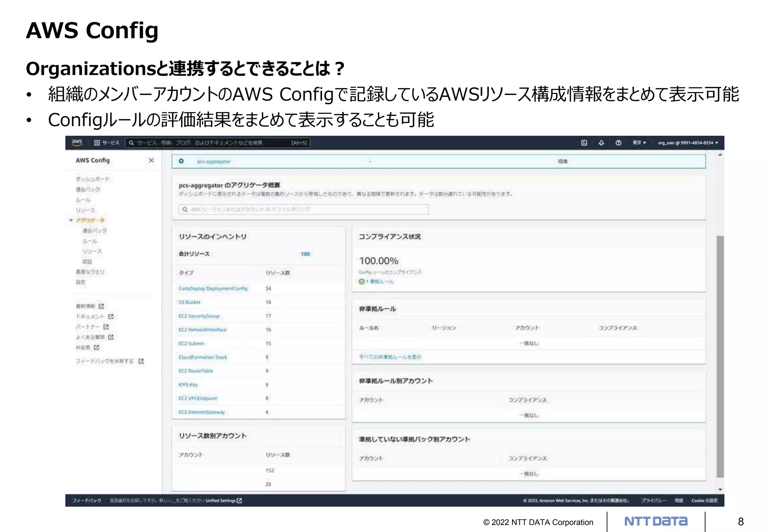Open S3 Bucket resource type
The image size is (769, 532).
[189, 302]
